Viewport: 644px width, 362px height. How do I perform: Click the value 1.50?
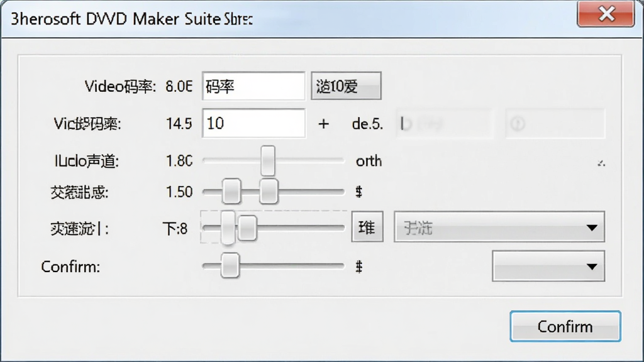click(x=179, y=192)
